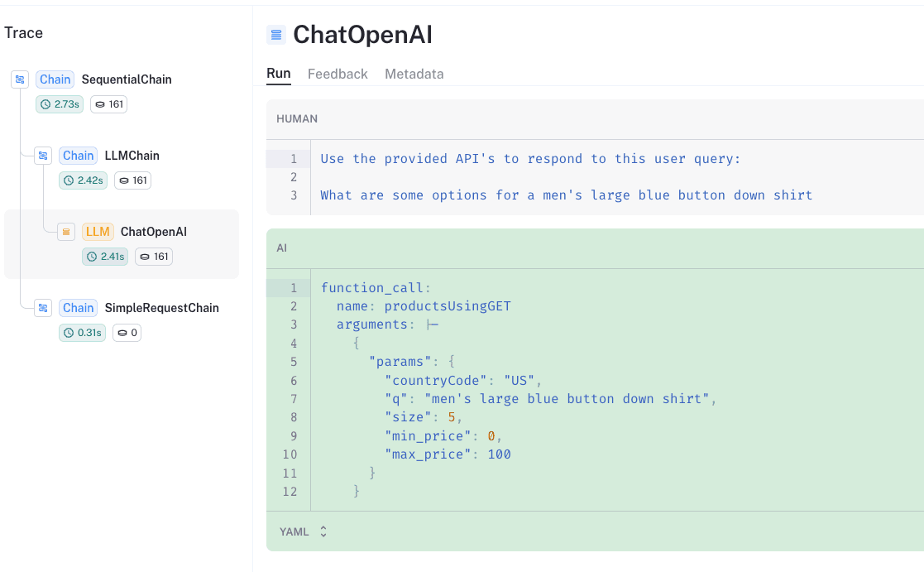Click the blue Chain tag beside LLMChain
The image size is (924, 572).
[x=79, y=156]
